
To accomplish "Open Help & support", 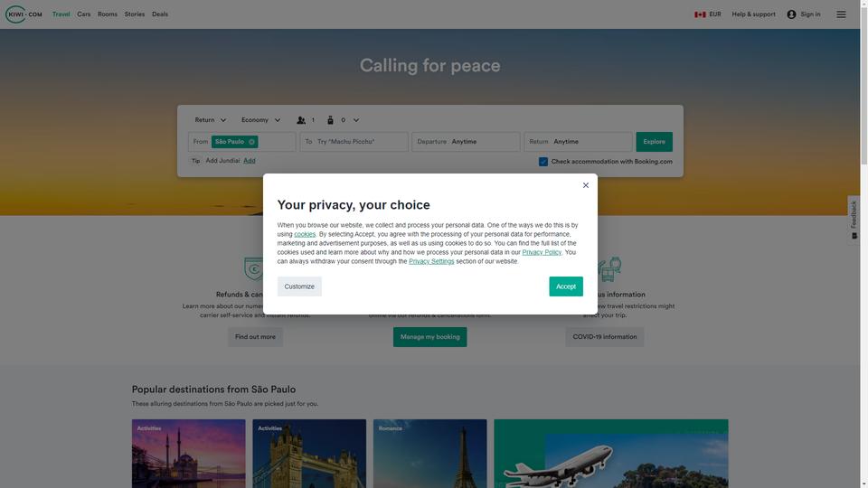I will click(753, 14).
